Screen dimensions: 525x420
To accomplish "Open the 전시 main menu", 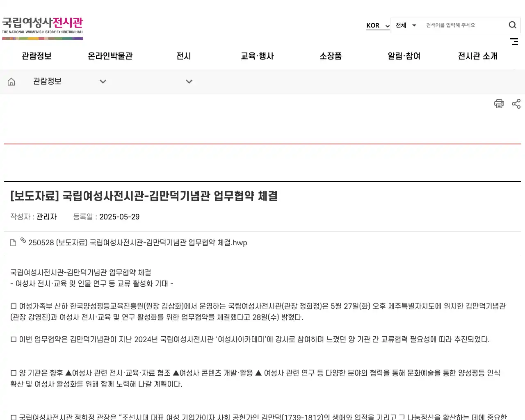I will [184, 56].
